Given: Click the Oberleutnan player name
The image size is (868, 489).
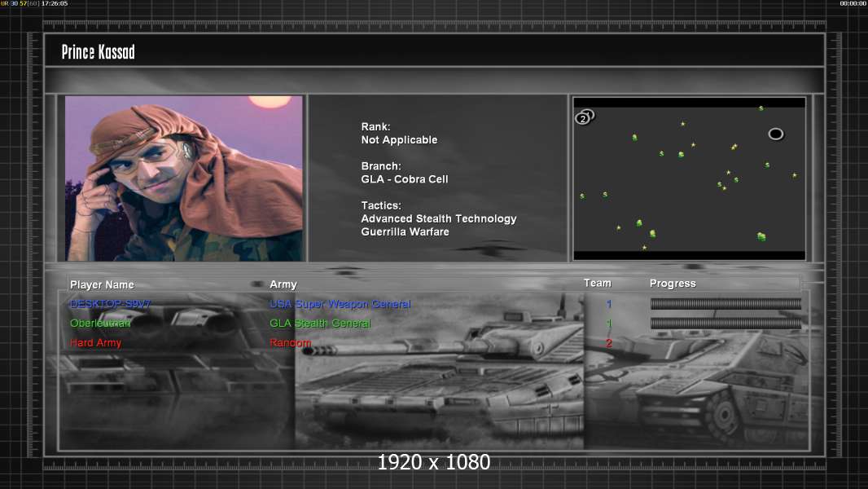Looking at the screenshot, I should 100,324.
